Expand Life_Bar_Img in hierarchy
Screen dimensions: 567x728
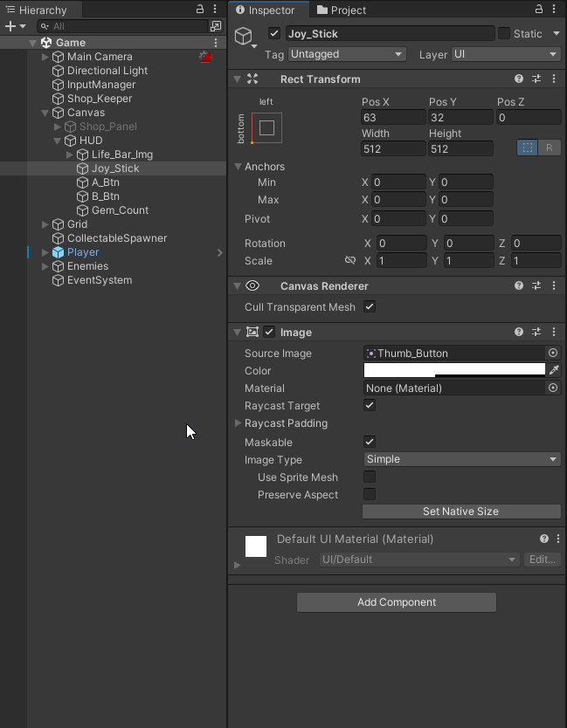tap(70, 155)
